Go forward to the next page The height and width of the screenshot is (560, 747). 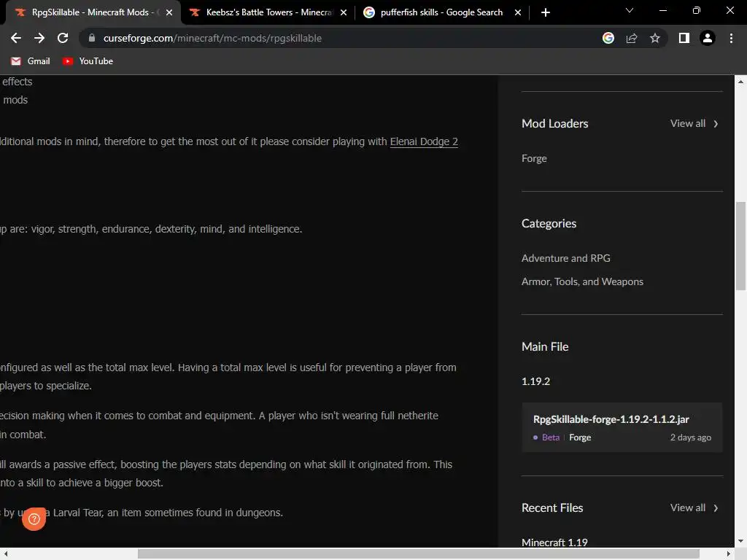(x=39, y=38)
